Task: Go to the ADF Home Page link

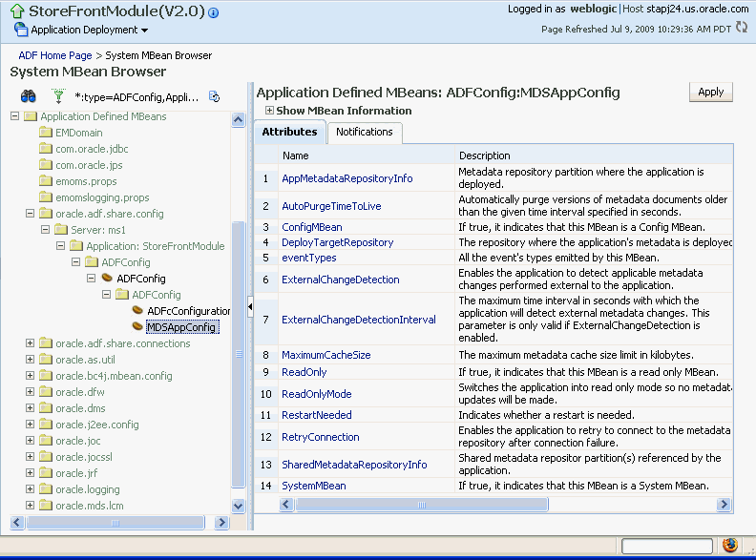Action: click(x=55, y=55)
